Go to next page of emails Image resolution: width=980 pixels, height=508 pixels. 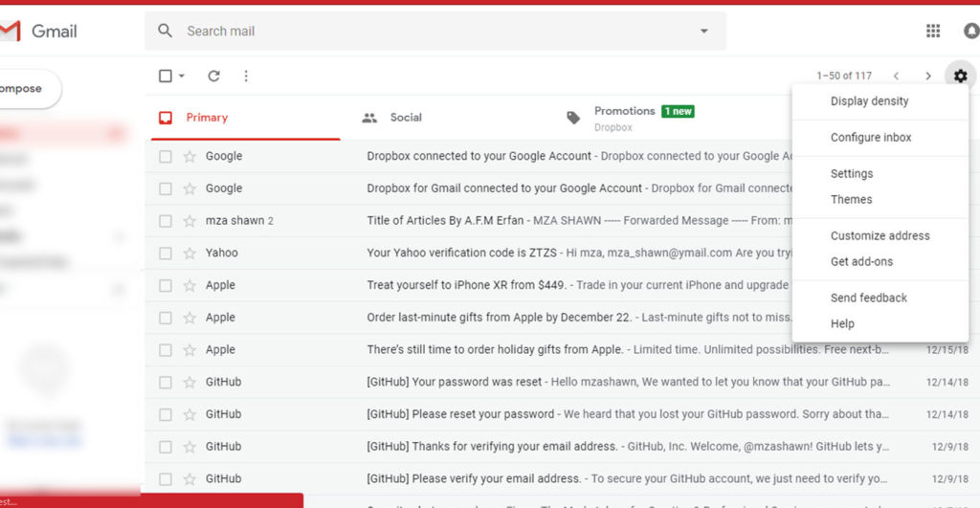click(928, 76)
